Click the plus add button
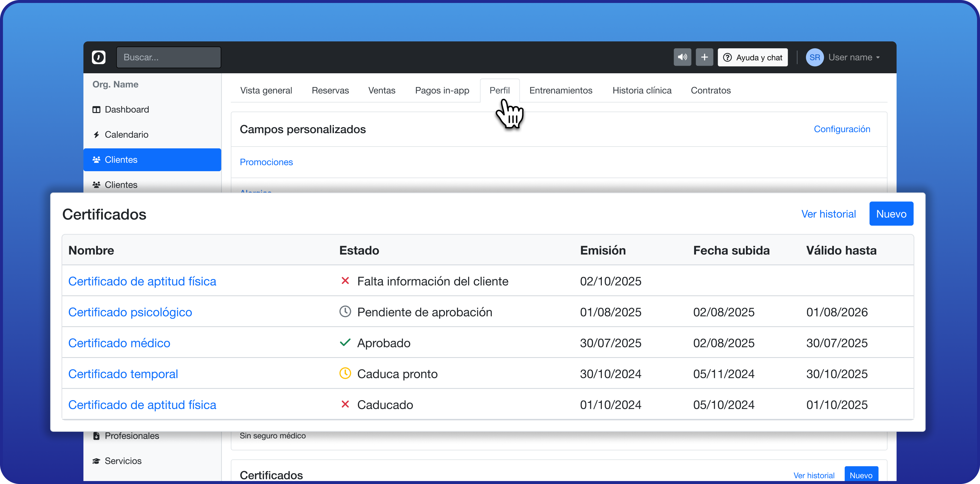 (704, 57)
